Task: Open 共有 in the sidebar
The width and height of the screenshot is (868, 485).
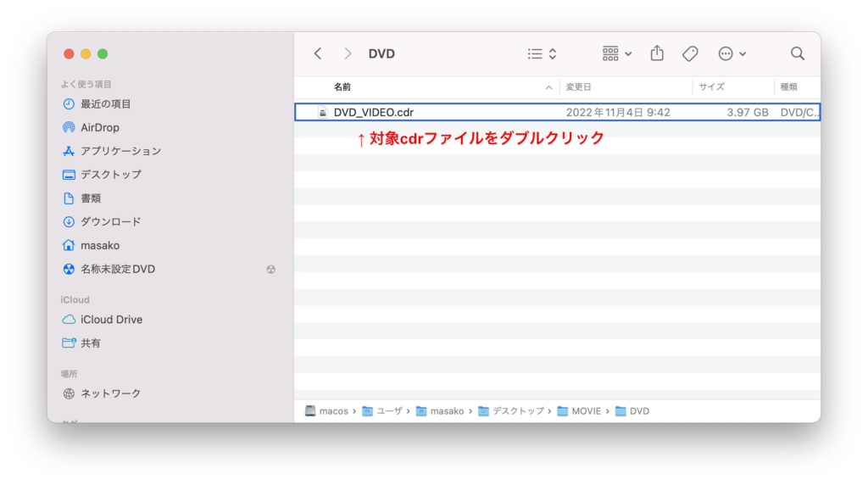Action: coord(91,343)
